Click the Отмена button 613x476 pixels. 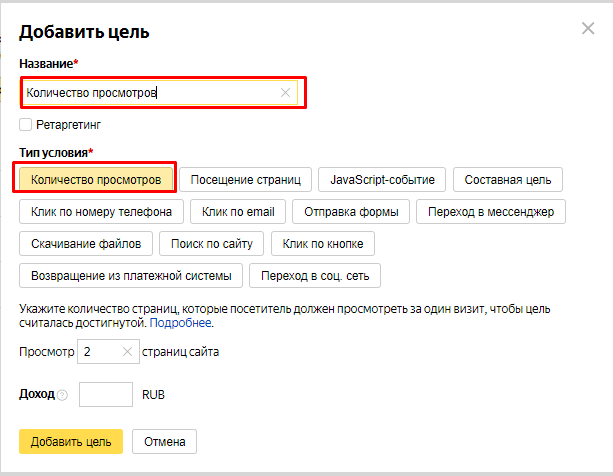tap(165, 442)
